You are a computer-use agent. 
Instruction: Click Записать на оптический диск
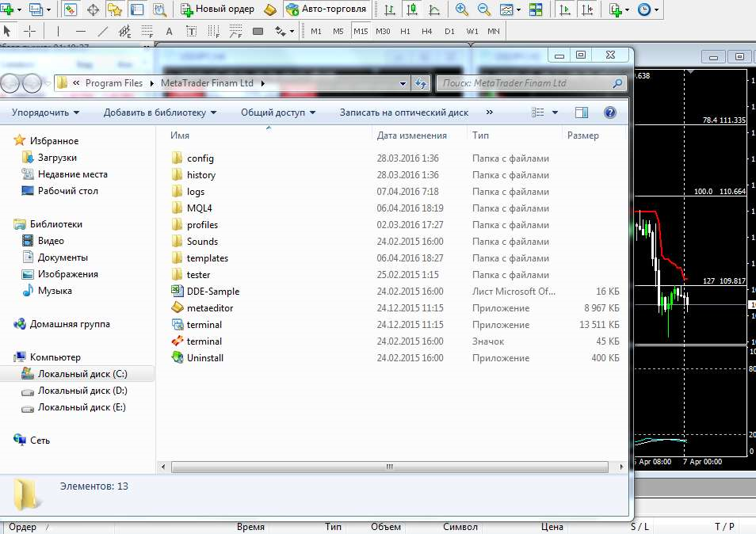[404, 113]
